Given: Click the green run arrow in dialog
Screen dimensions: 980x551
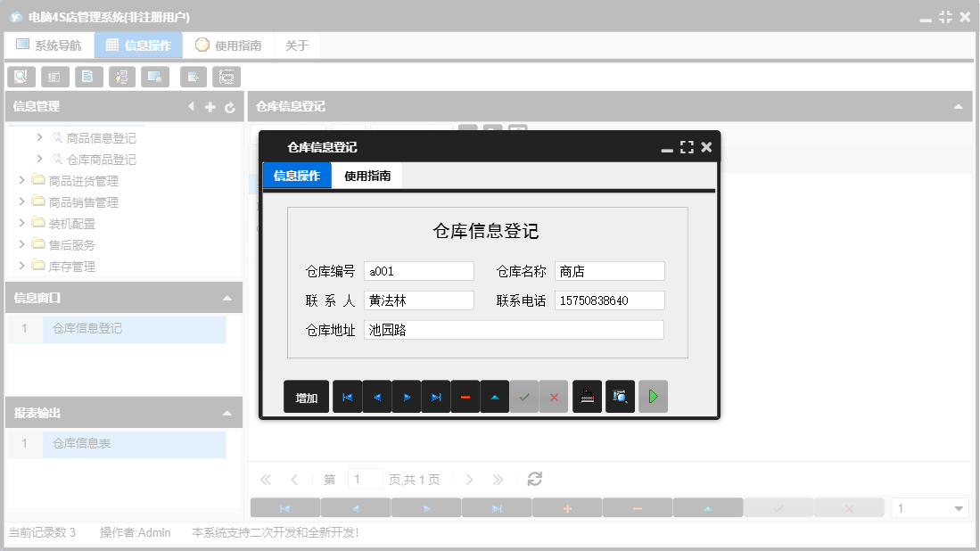Looking at the screenshot, I should coord(652,397).
